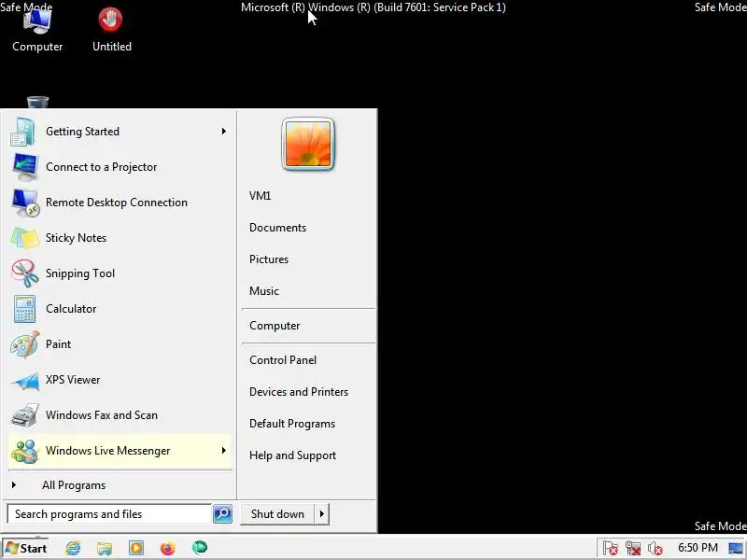Screen dimensions: 747x560
Task: Click the network tray icon
Action: click(633, 548)
